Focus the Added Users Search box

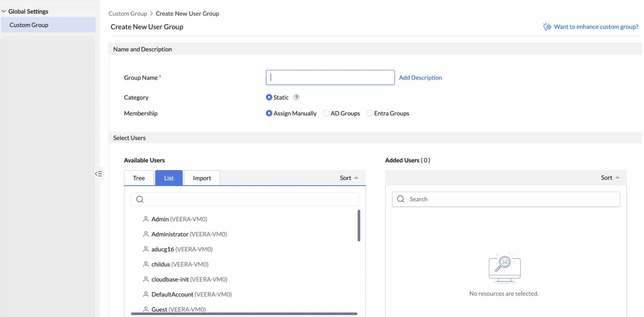pyautogui.click(x=506, y=199)
